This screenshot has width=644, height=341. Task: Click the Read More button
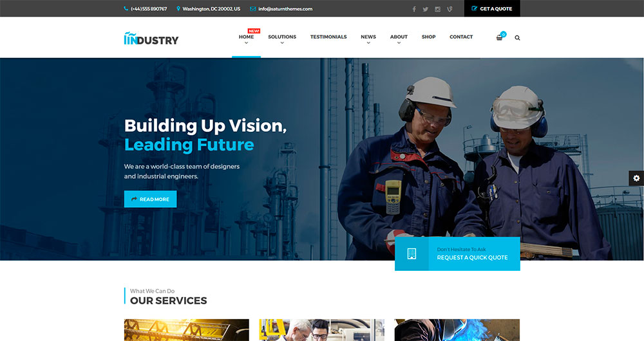(150, 199)
